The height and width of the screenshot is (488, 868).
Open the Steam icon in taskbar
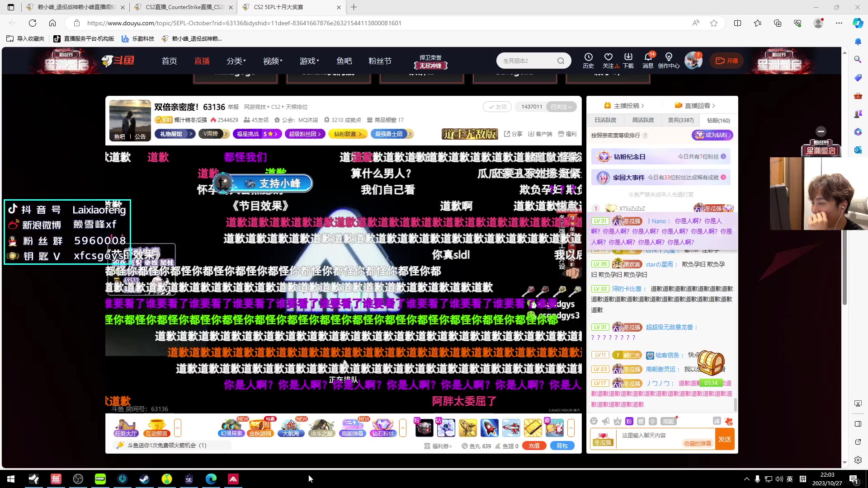point(145,479)
